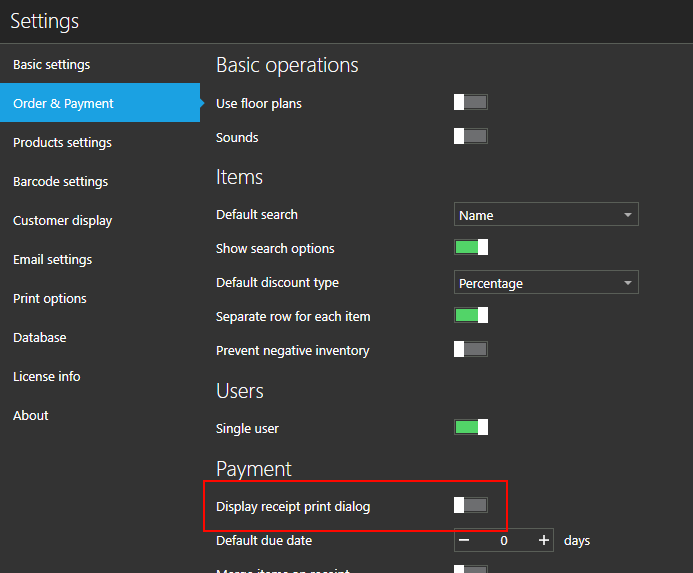Enable Display receipt print dialog
This screenshot has width=693, height=573.
(471, 505)
